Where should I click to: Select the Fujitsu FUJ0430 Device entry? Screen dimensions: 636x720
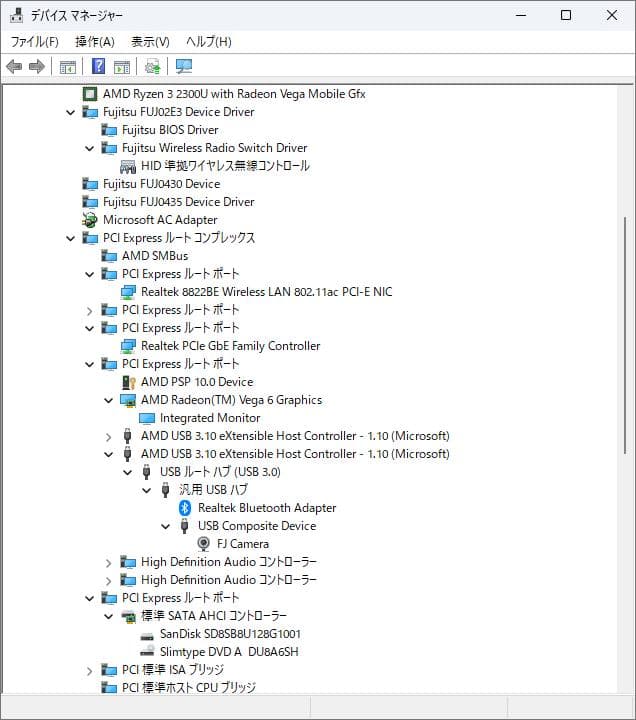(162, 184)
